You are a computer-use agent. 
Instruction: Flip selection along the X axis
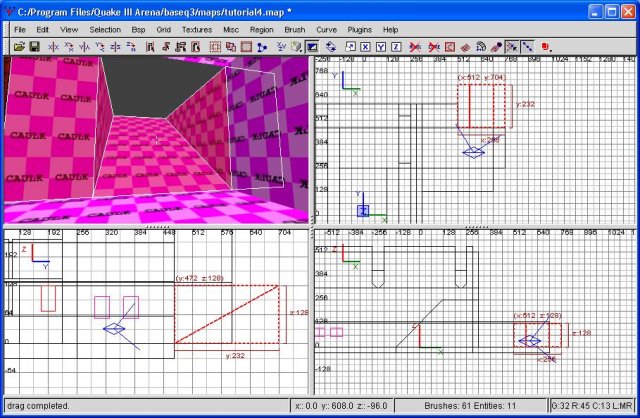pyautogui.click(x=53, y=47)
